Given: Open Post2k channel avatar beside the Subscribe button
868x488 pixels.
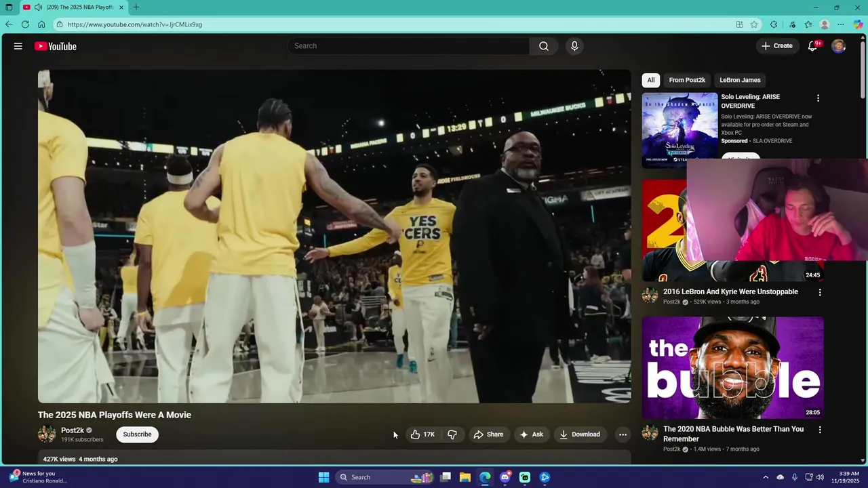Looking at the screenshot, I should coord(47,434).
